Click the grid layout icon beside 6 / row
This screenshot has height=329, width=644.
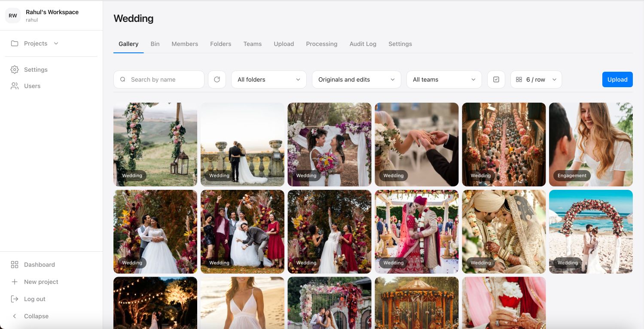click(x=519, y=79)
